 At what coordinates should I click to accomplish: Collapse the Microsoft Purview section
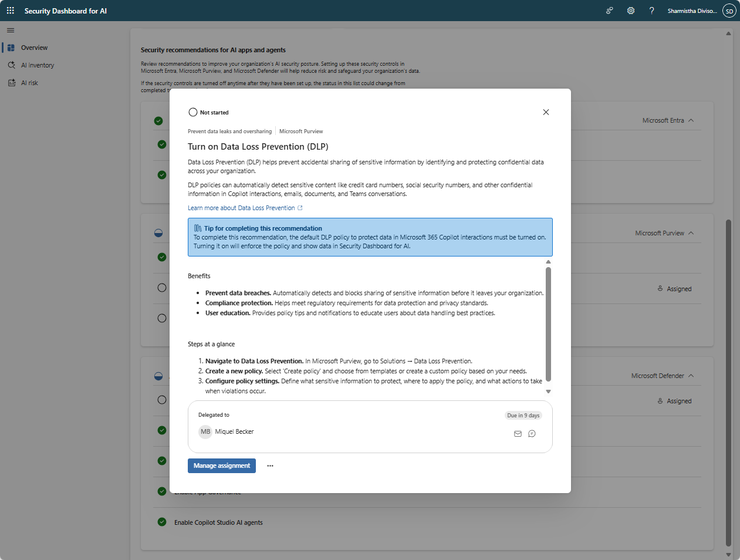pos(691,233)
